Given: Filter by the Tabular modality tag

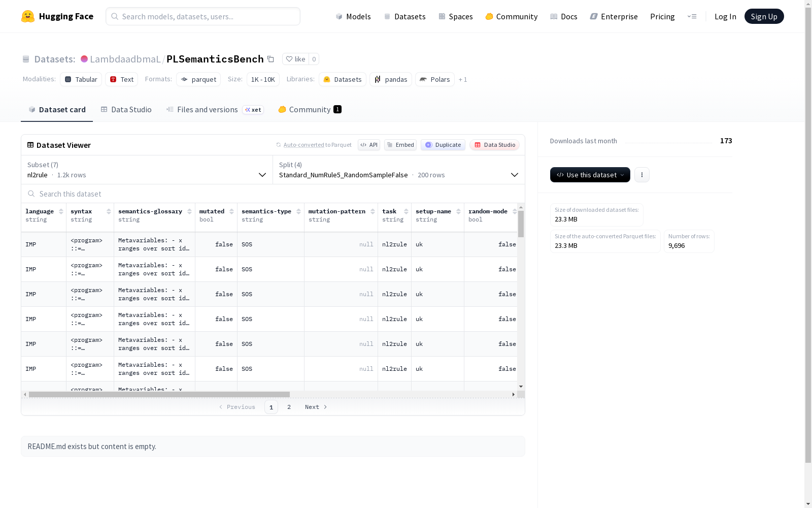Looking at the screenshot, I should (81, 79).
